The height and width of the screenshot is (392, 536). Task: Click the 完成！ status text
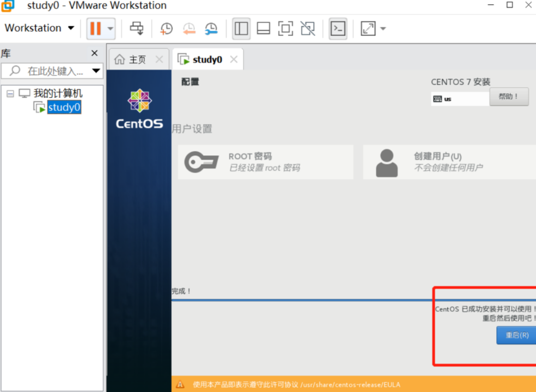(181, 291)
